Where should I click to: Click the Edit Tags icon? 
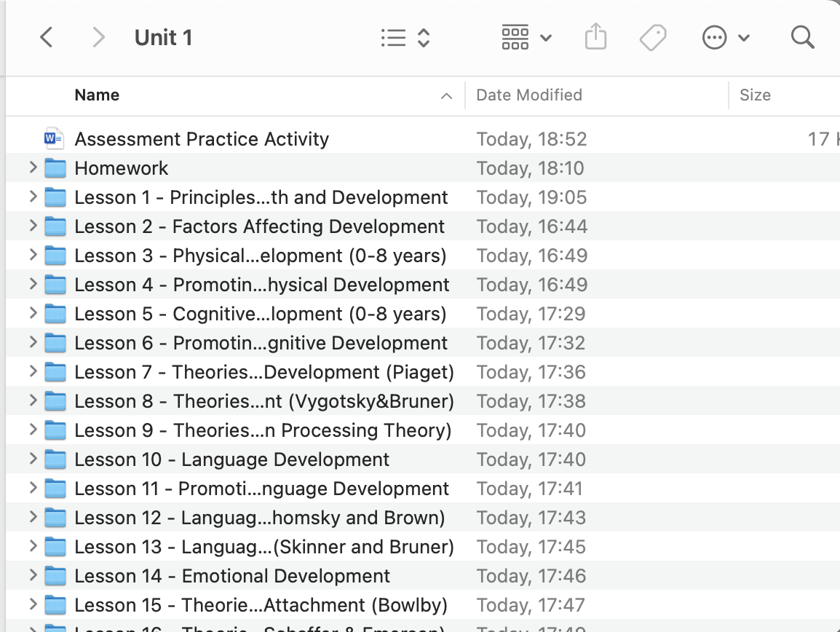click(x=652, y=38)
